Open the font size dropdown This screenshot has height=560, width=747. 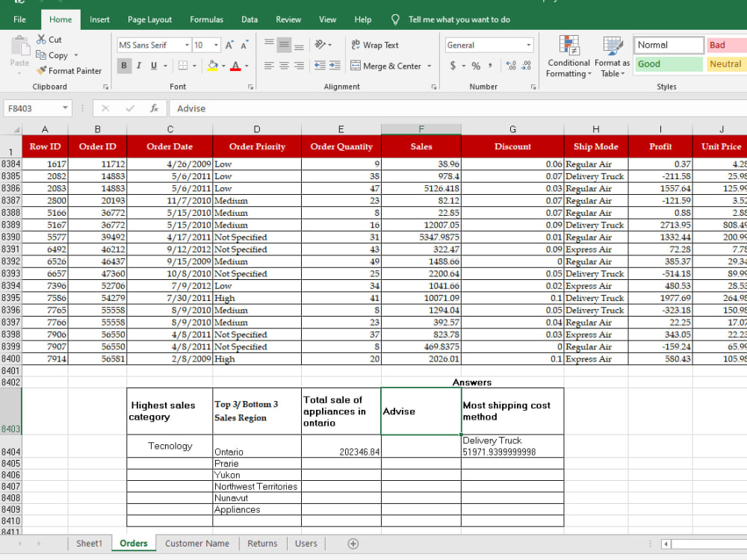pyautogui.click(x=216, y=46)
